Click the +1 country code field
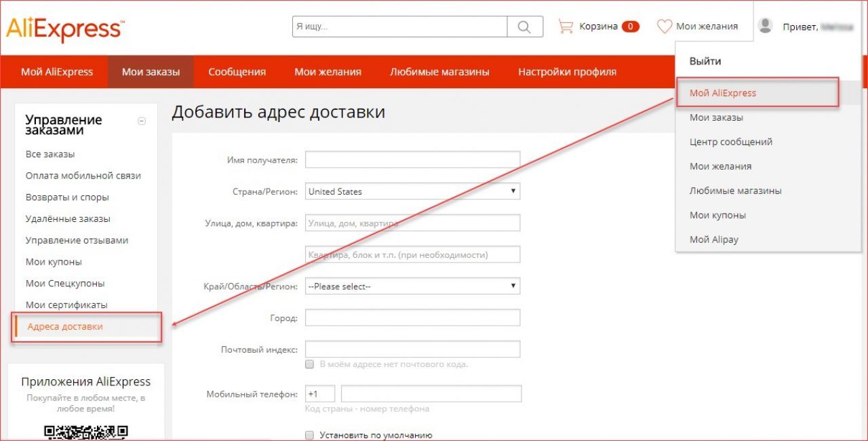Image resolution: width=868 pixels, height=441 pixels. 320,394
